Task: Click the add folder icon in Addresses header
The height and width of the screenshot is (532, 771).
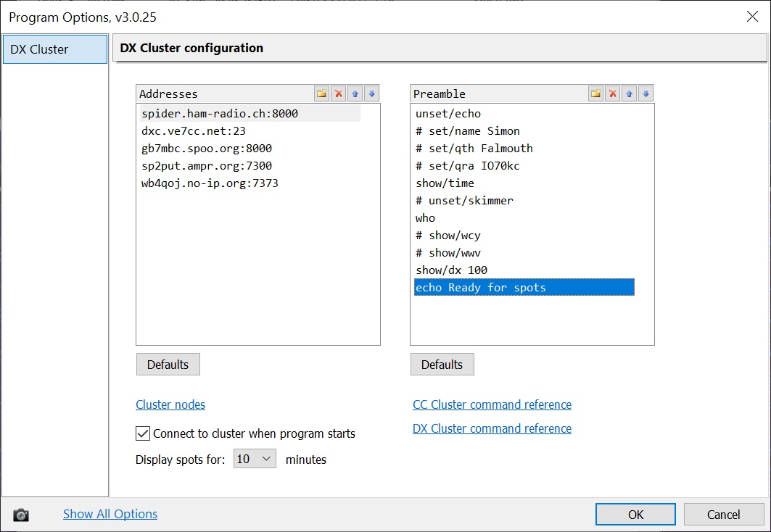Action: (x=322, y=93)
